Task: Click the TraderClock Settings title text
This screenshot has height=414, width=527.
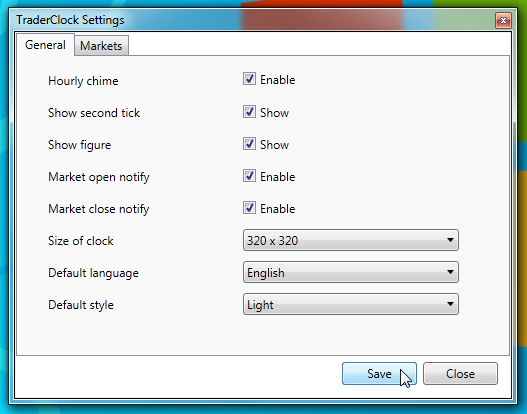Action: point(70,20)
